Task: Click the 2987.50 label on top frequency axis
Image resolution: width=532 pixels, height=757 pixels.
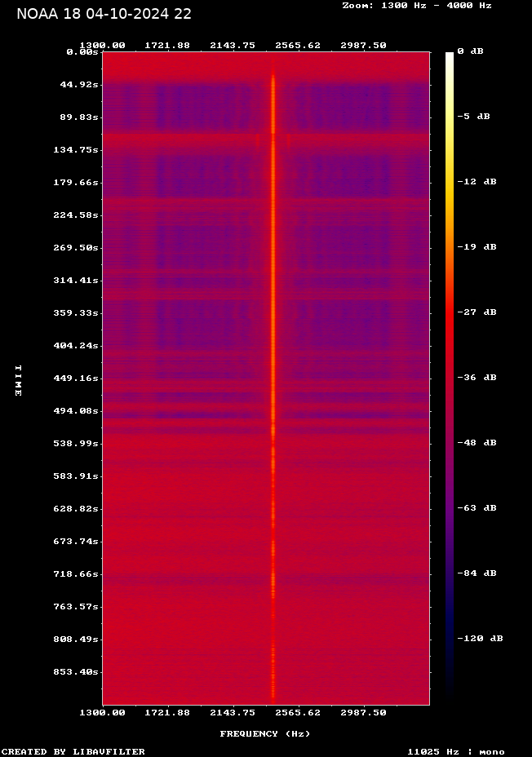Action: point(363,45)
